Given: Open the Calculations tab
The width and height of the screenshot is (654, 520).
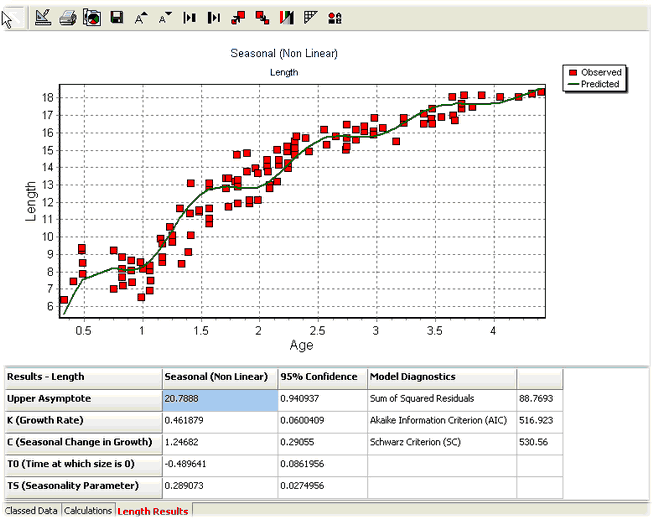Looking at the screenshot, I should [88, 510].
